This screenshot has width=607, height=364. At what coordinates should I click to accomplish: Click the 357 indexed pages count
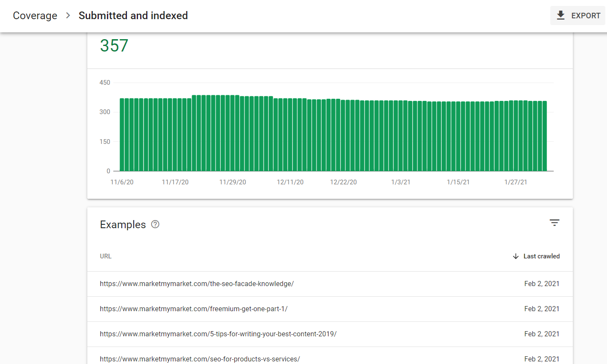click(x=114, y=46)
